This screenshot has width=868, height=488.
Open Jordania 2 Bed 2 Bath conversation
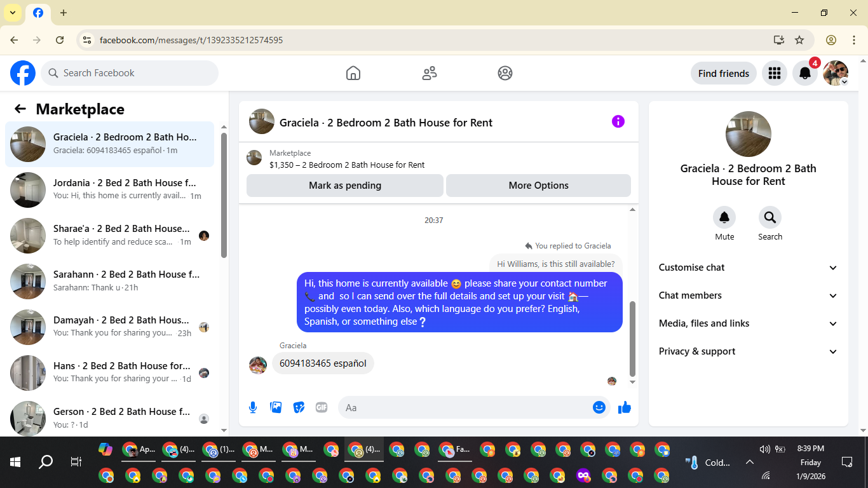(110, 190)
